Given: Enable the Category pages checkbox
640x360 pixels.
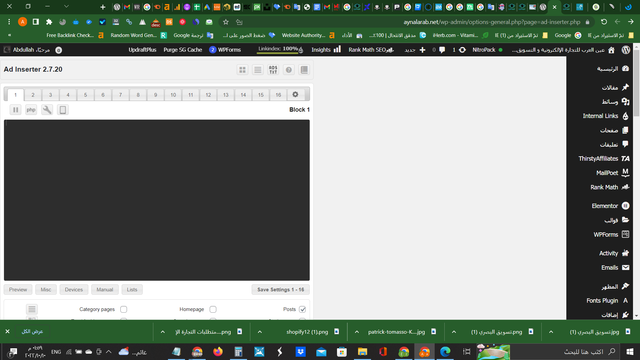Looking at the screenshot, I should coord(124,309).
